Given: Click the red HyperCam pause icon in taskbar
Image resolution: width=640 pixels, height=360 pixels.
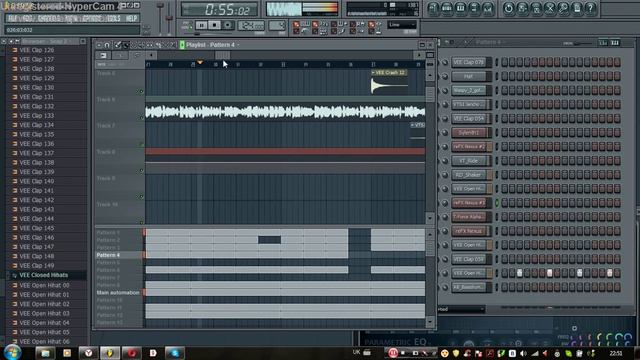Looking at the screenshot, I should tap(393, 353).
